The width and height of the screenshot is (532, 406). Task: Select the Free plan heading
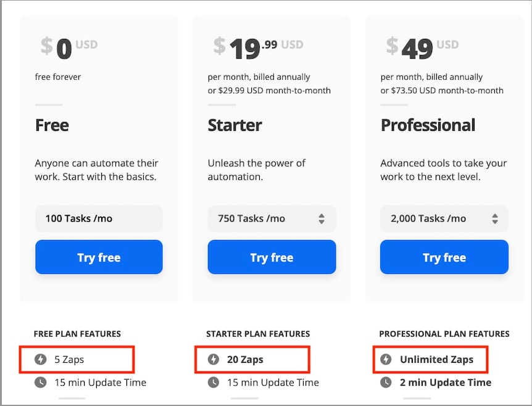coord(52,125)
